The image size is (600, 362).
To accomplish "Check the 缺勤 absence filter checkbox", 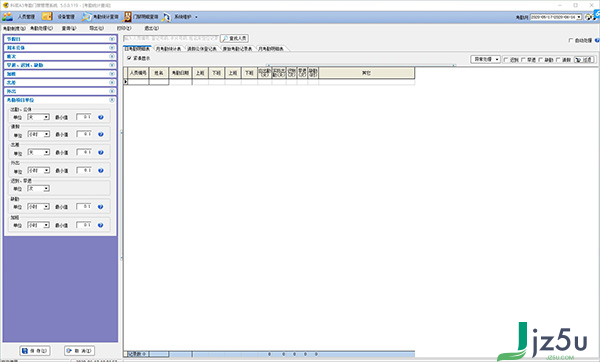I will 540,60.
